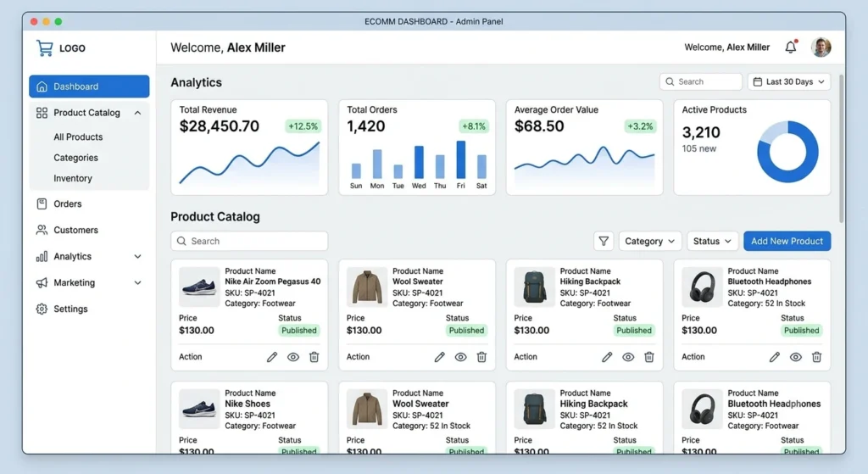This screenshot has height=474, width=868.
Task: Edit first-row Bluetooth Headphones pencil icon
Action: (775, 357)
